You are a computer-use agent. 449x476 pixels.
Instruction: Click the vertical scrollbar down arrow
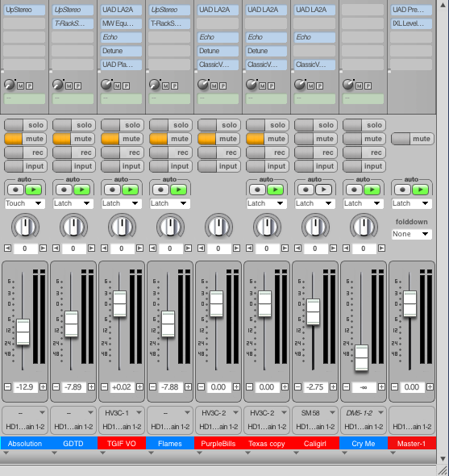[443, 458]
